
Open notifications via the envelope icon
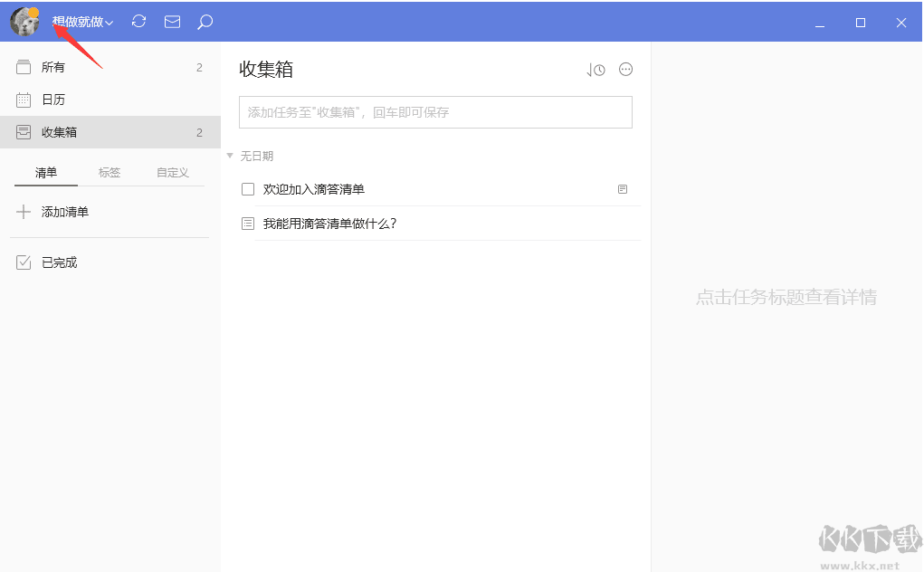(172, 21)
